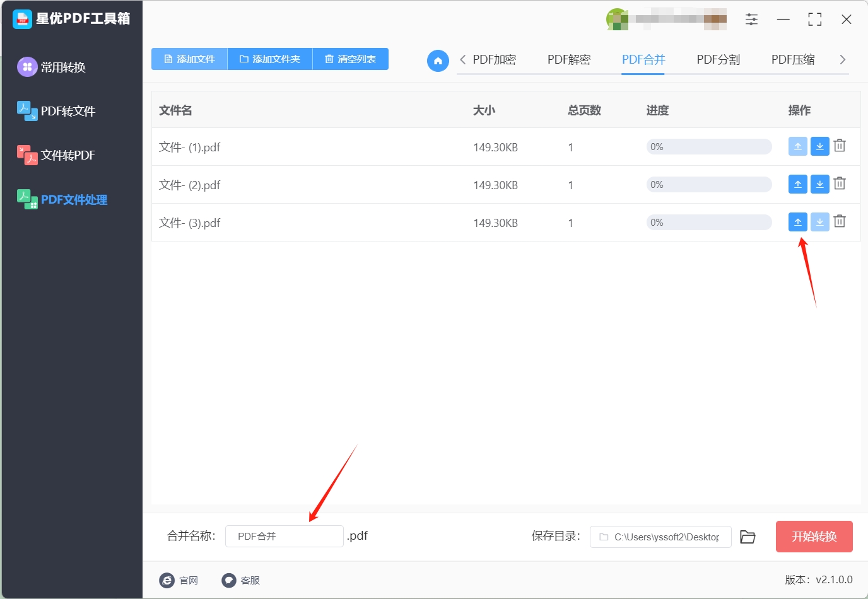Open settings sliders icon in title bar

click(751, 20)
